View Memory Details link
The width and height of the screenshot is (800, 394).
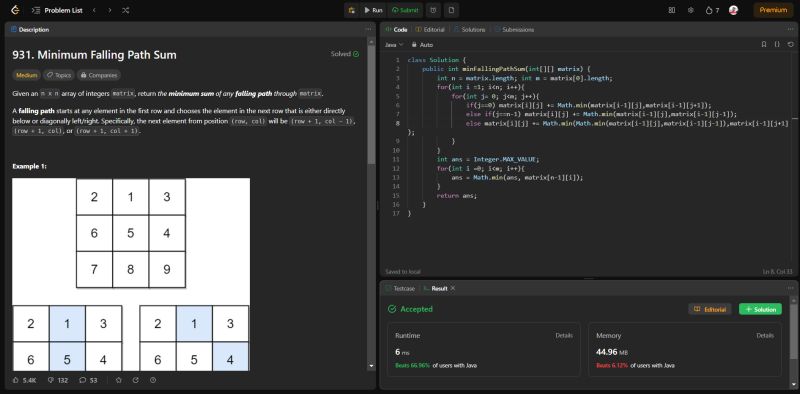(765, 336)
